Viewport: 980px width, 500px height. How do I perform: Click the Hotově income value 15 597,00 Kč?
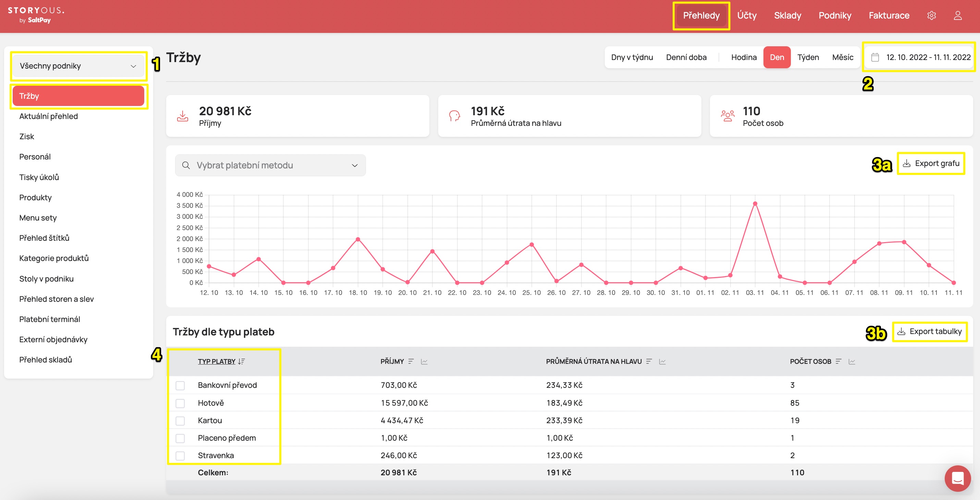[404, 403]
